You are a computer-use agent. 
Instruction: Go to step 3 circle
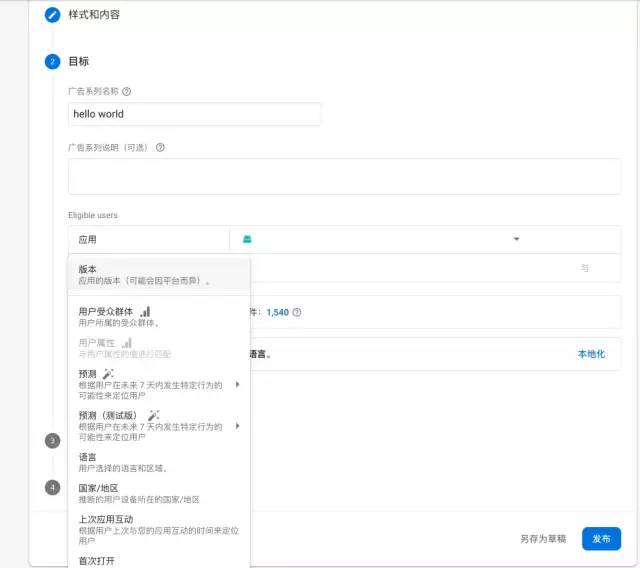point(52,441)
